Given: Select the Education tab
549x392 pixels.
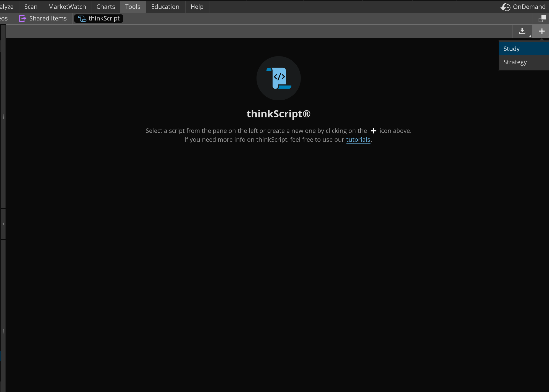Looking at the screenshot, I should pyautogui.click(x=165, y=7).
